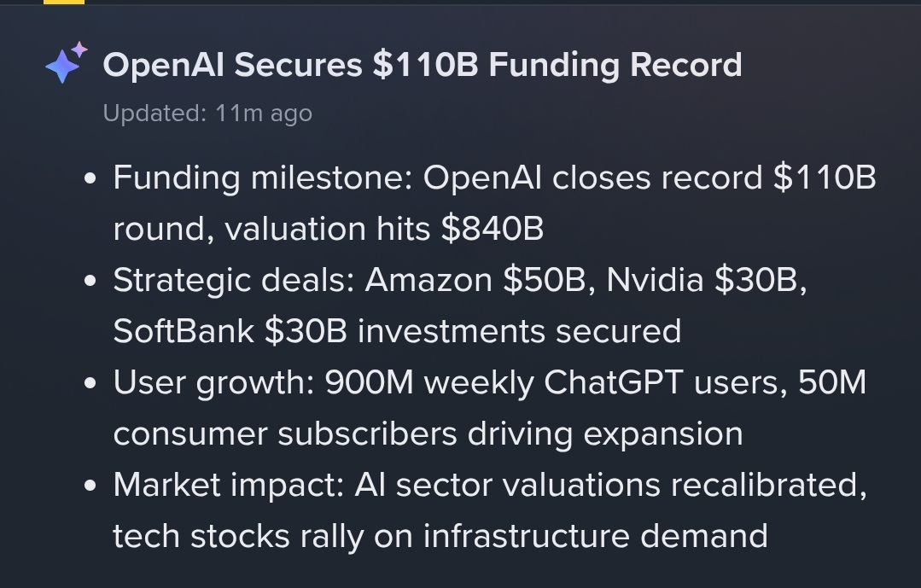921x588 pixels.
Task: Click the bullet dot beside Strategic deals
Action: coord(90,281)
